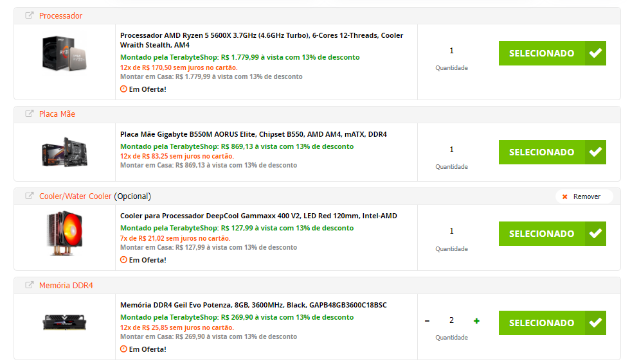
Task: Click the red X icon beside Remover
Action: click(565, 196)
